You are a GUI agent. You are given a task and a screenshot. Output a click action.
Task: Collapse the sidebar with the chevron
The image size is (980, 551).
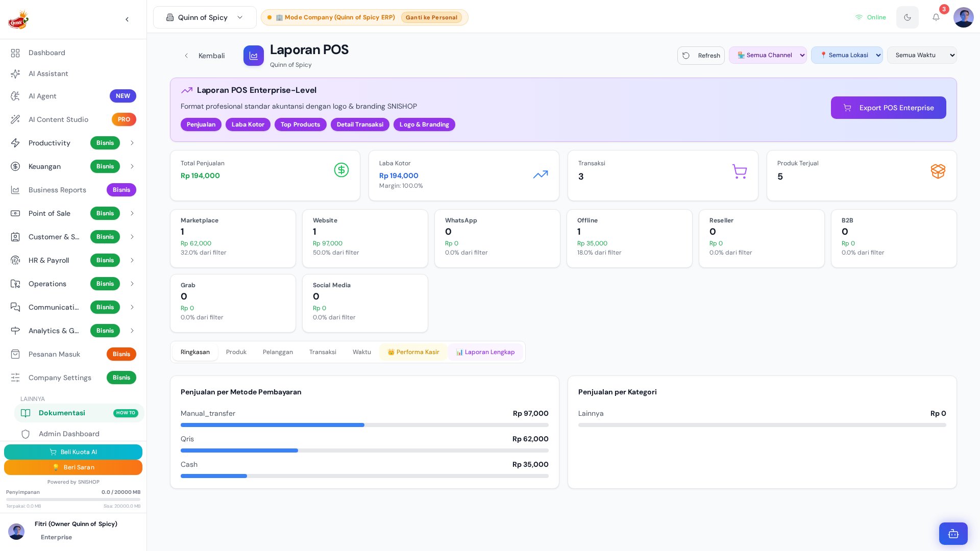127,19
